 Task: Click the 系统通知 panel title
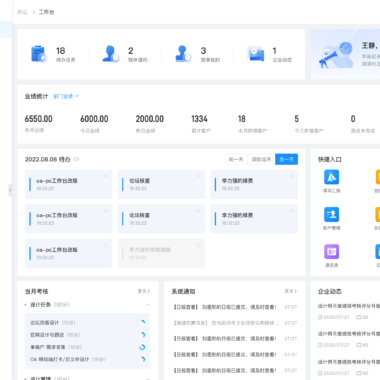tap(183, 291)
